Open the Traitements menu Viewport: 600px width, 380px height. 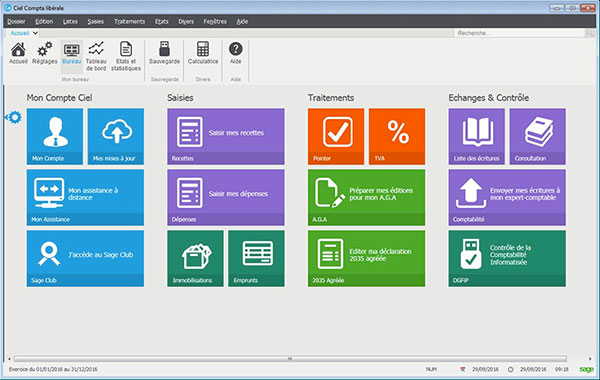pyautogui.click(x=129, y=21)
